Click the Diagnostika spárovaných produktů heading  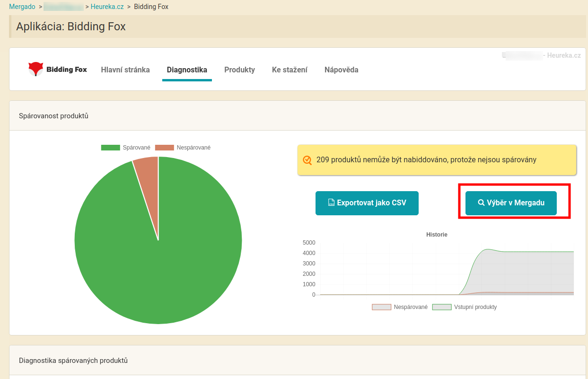tap(73, 361)
